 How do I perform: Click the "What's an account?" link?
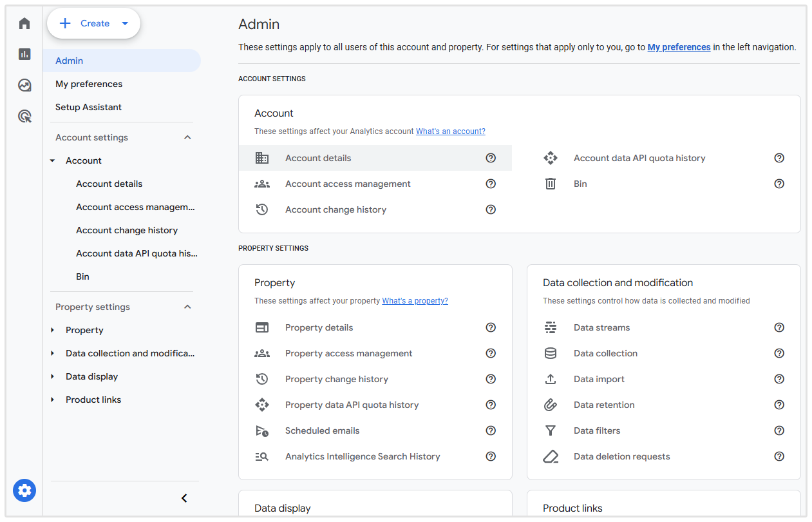450,131
